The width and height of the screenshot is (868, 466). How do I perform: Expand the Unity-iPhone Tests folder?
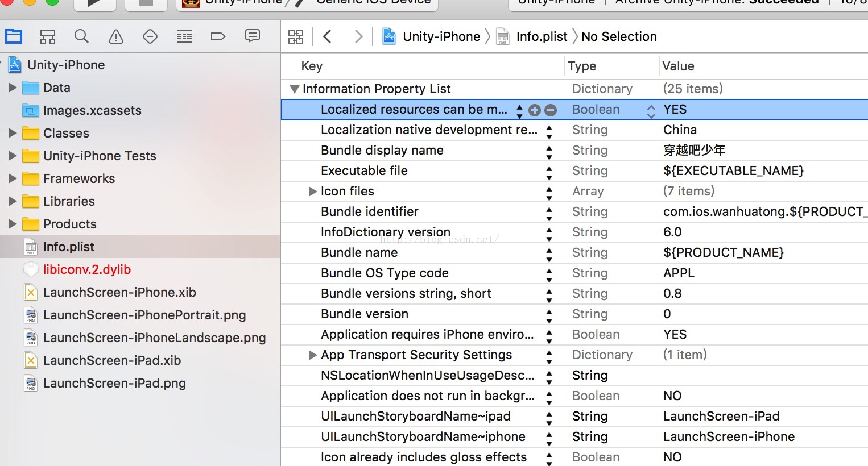[x=13, y=156]
